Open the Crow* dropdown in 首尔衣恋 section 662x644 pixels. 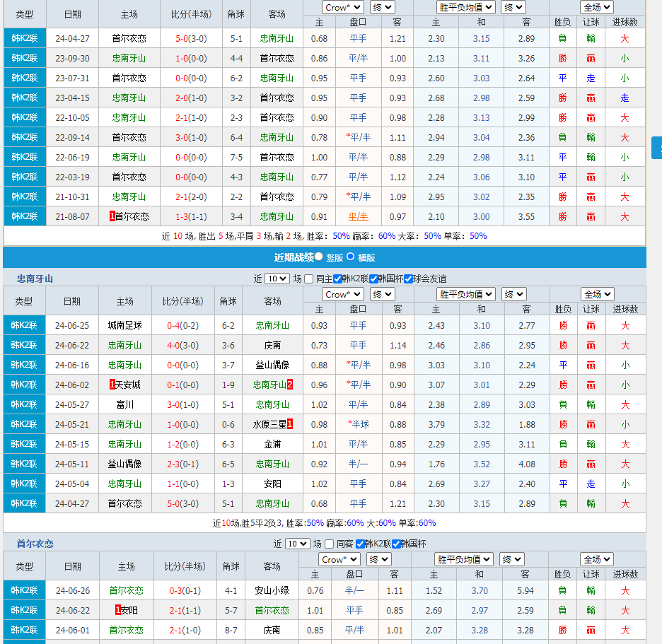coord(339,558)
